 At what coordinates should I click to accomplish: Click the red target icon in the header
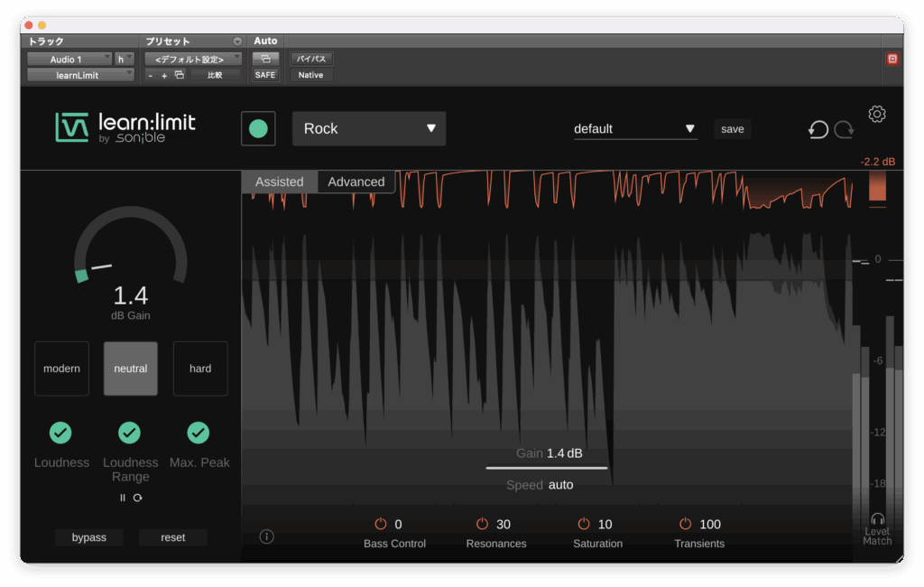point(892,59)
